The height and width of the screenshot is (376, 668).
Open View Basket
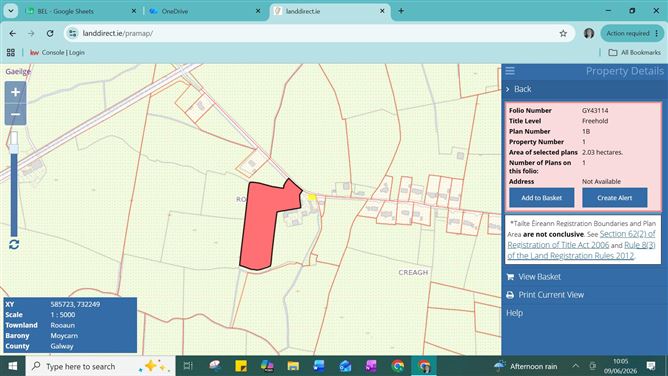pyautogui.click(x=539, y=277)
